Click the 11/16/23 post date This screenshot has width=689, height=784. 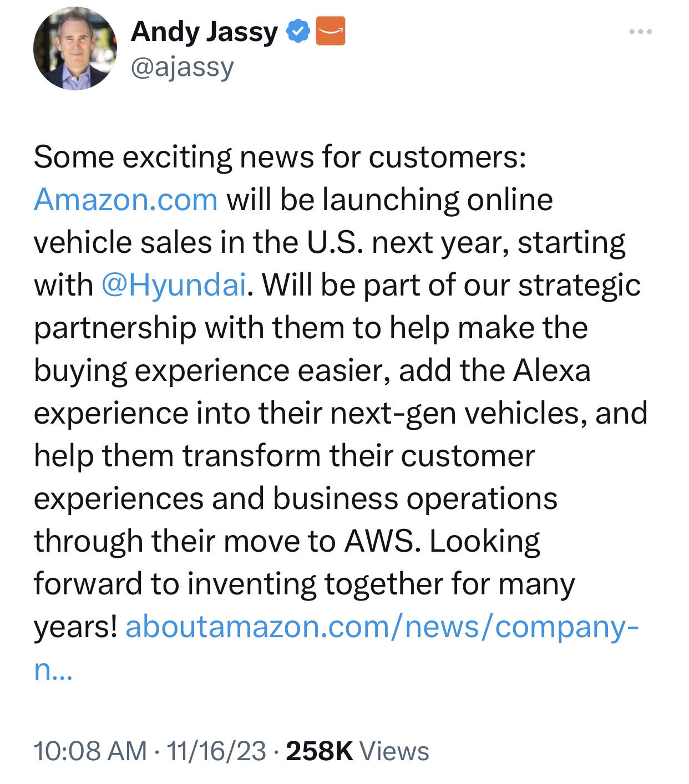(x=216, y=751)
